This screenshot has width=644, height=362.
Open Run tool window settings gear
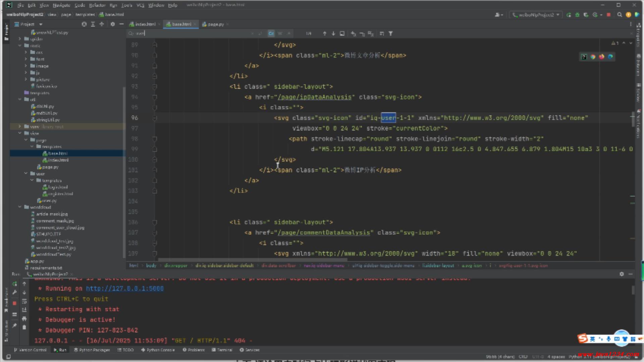pos(622,274)
